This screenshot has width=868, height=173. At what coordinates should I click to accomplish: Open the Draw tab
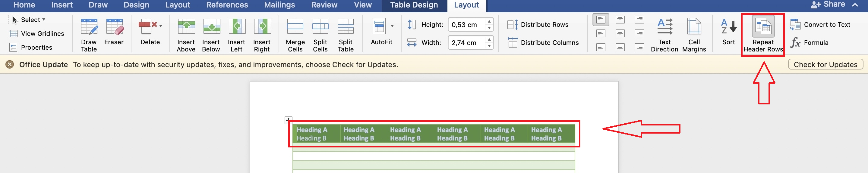tap(98, 5)
